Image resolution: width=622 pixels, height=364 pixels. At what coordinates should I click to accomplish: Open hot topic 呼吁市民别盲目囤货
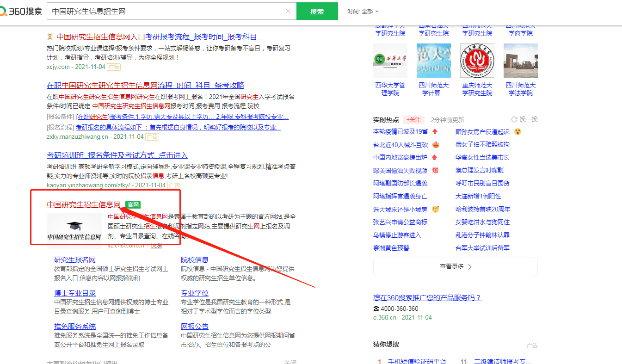(483, 184)
